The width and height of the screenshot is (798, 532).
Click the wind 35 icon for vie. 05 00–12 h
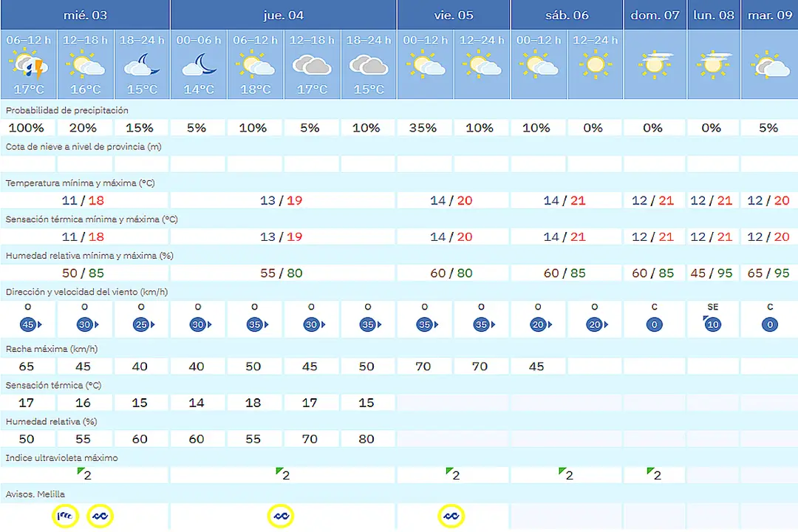tap(426, 324)
